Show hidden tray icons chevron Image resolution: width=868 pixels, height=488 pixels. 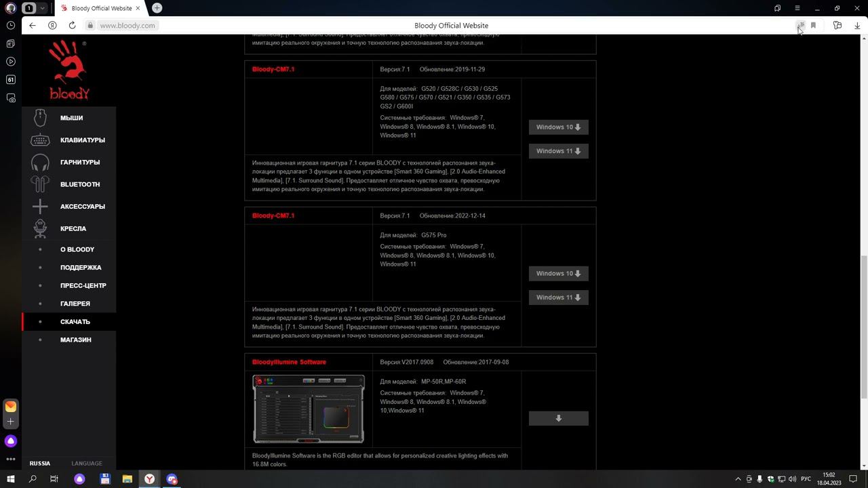[x=738, y=479]
